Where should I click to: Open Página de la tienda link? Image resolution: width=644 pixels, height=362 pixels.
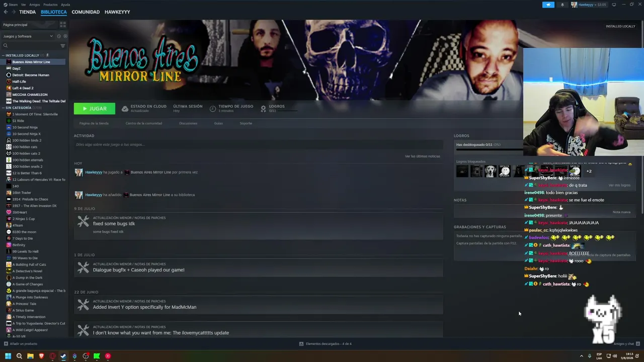coord(94,123)
